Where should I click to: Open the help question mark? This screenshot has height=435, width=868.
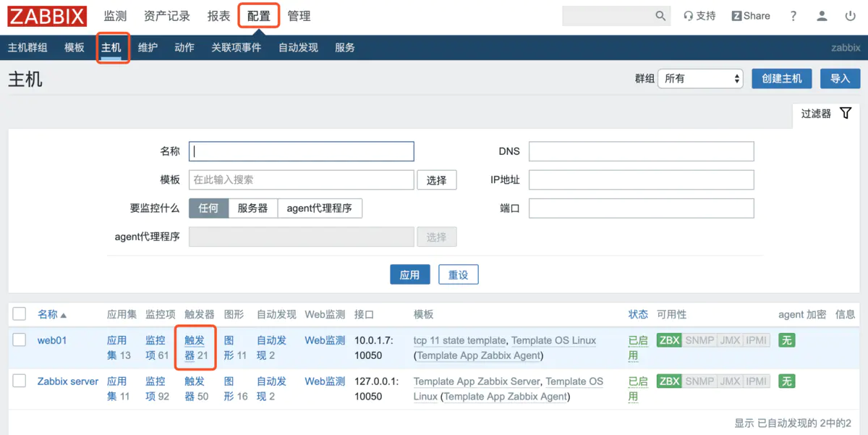click(793, 16)
